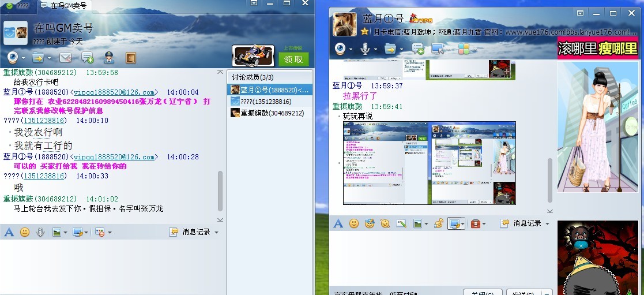Click the red toolbox icon in 蓝月①号 window

pos(476,223)
